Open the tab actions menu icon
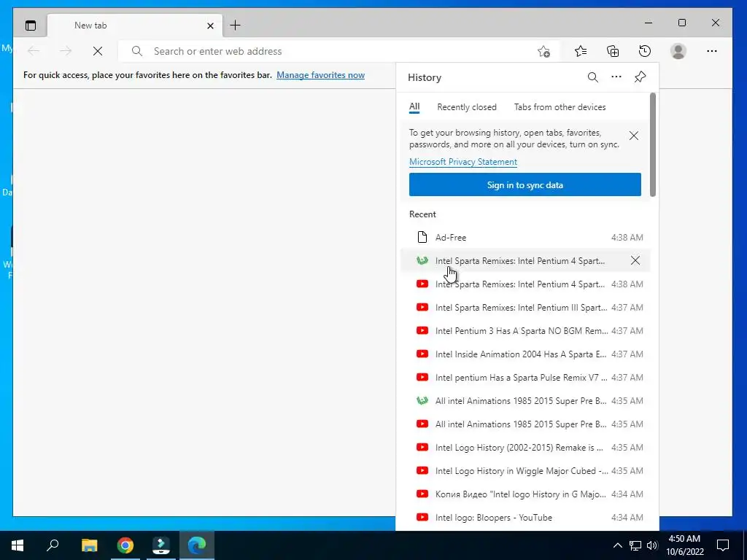This screenshot has height=560, width=747. (31, 26)
